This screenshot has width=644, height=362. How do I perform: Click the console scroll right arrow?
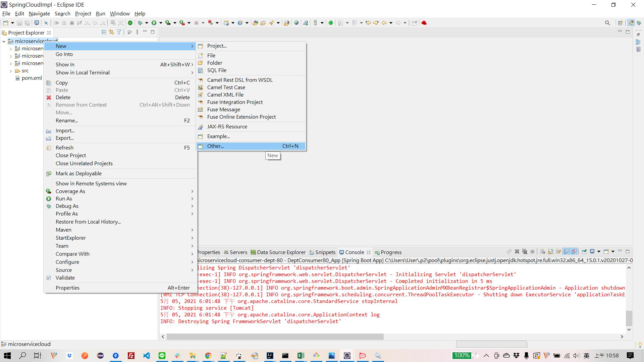click(622, 337)
